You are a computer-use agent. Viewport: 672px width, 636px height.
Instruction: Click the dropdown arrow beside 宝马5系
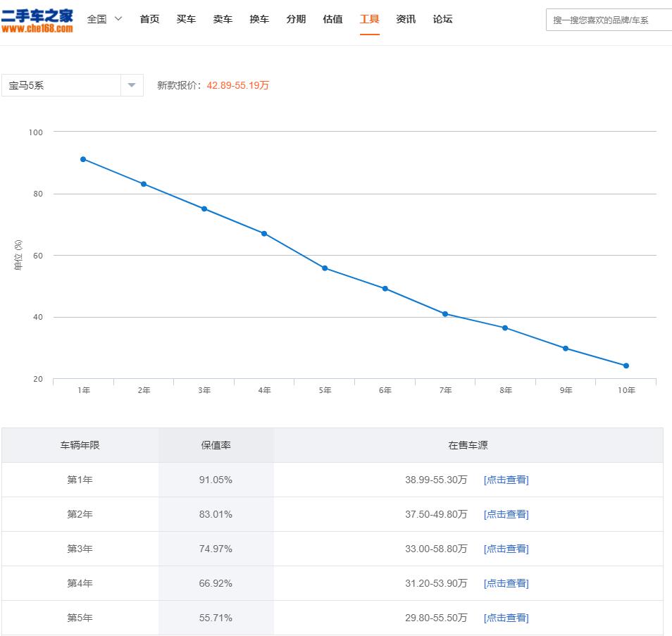click(130, 85)
